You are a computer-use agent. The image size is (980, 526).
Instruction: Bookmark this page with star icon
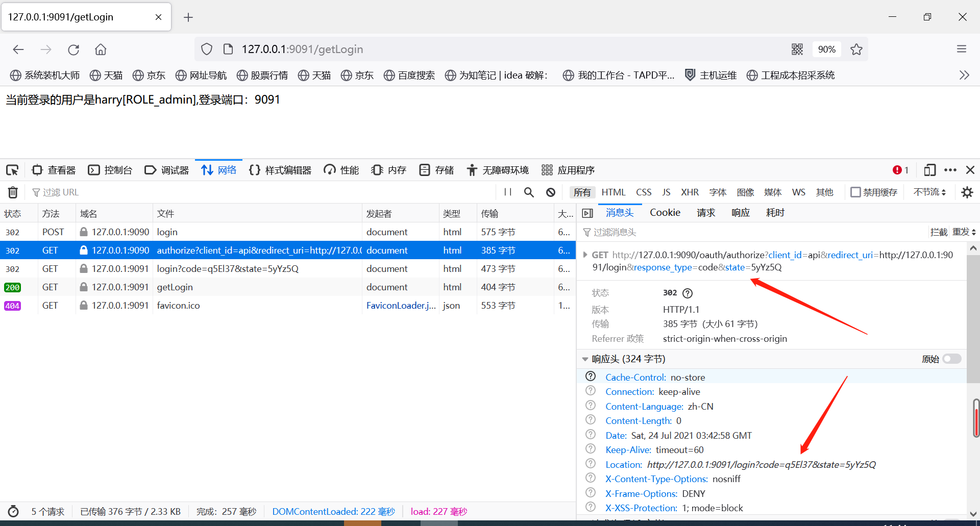[856, 49]
